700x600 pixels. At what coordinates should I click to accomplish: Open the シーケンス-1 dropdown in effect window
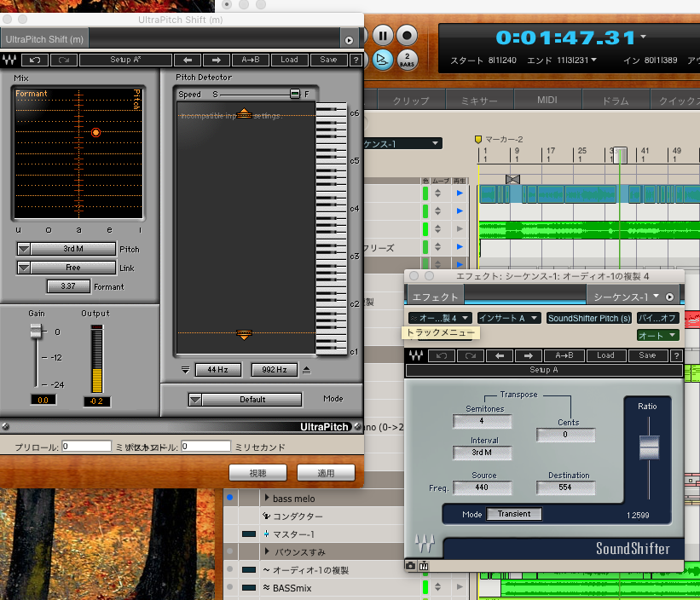pos(627,297)
